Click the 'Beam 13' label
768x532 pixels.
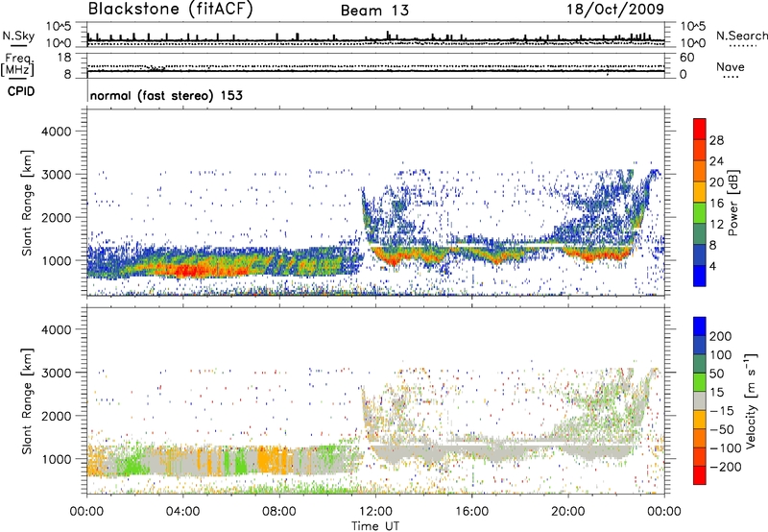pos(374,11)
